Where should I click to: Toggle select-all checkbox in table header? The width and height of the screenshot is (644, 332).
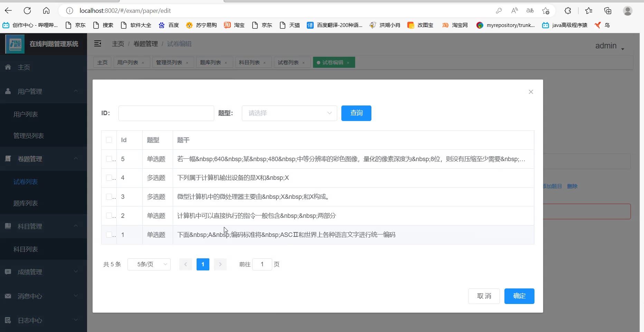[109, 140]
